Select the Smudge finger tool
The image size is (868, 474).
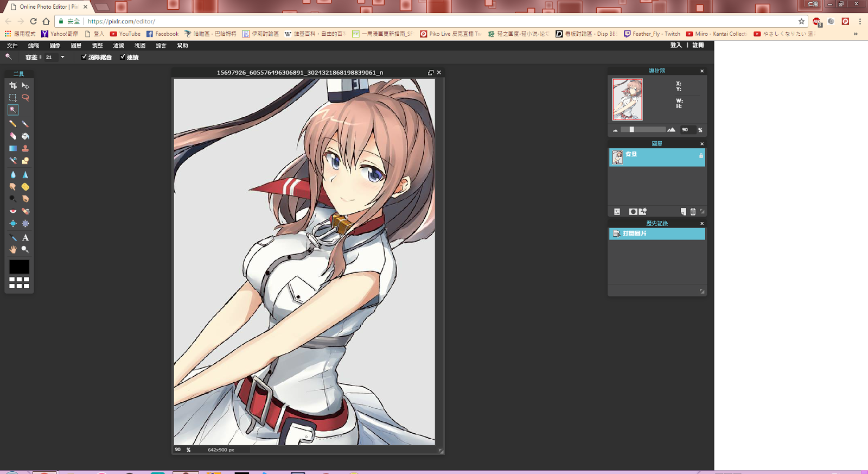13,187
